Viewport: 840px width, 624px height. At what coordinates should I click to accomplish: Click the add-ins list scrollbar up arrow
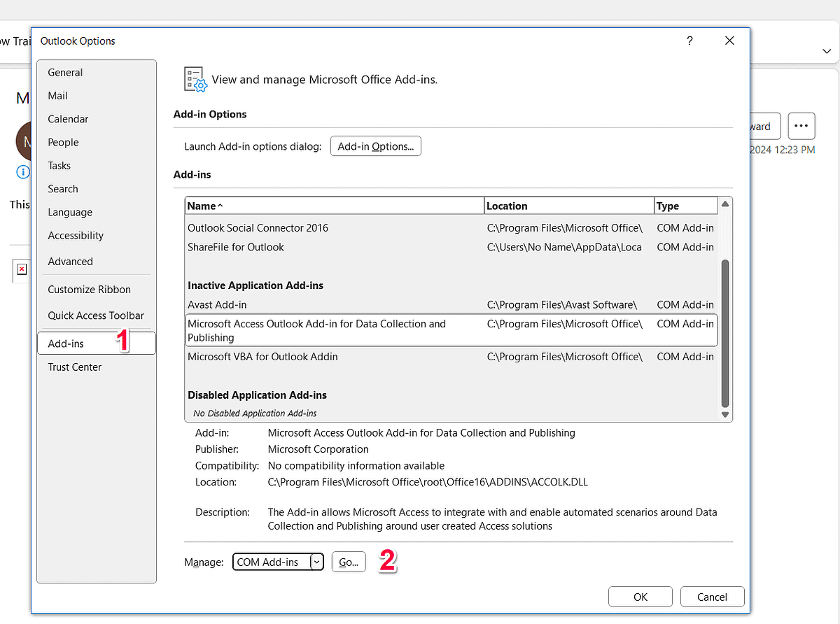[x=725, y=204]
